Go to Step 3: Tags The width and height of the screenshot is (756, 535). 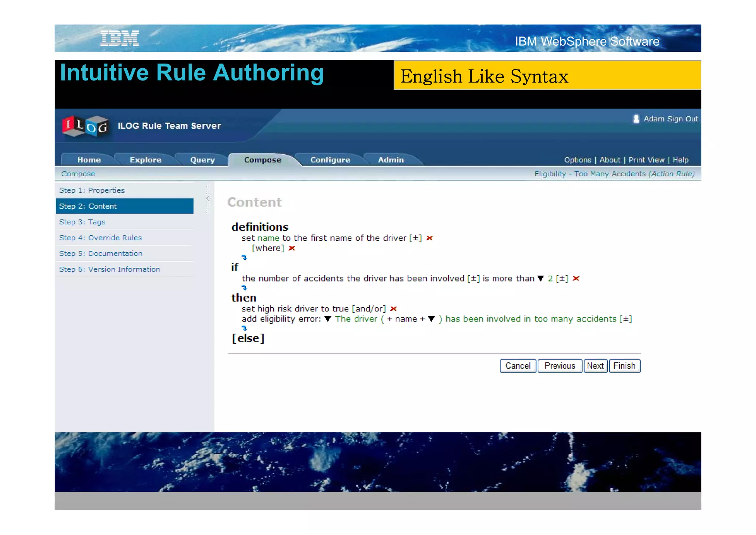click(x=125, y=222)
